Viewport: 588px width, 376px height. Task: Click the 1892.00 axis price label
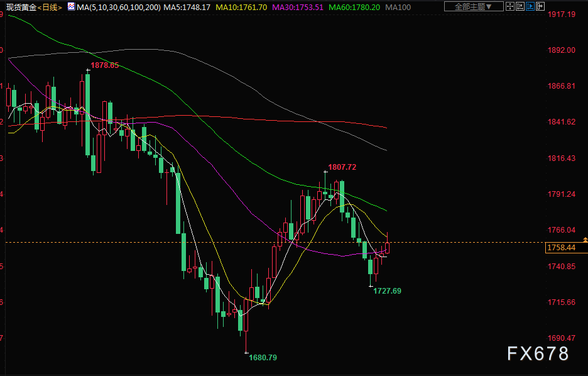562,50
